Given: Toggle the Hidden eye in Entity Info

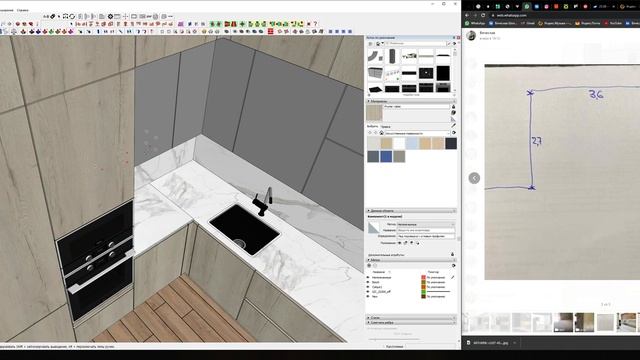Looking at the screenshot, I should point(400,243).
